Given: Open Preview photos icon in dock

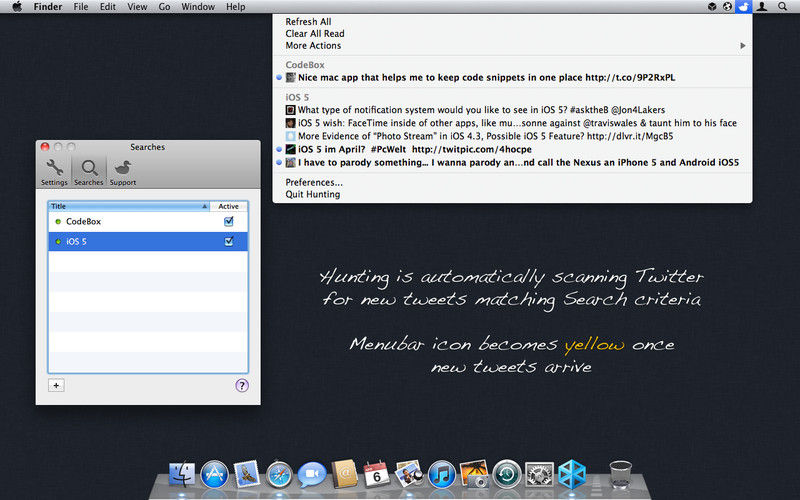Looking at the screenshot, I should pyautogui.click(x=409, y=474).
